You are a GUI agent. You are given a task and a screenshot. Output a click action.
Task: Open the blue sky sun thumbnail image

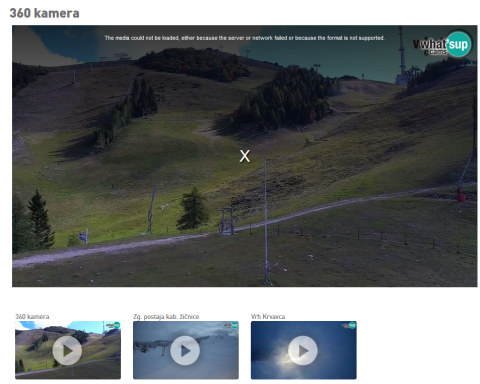pyautogui.click(x=304, y=350)
